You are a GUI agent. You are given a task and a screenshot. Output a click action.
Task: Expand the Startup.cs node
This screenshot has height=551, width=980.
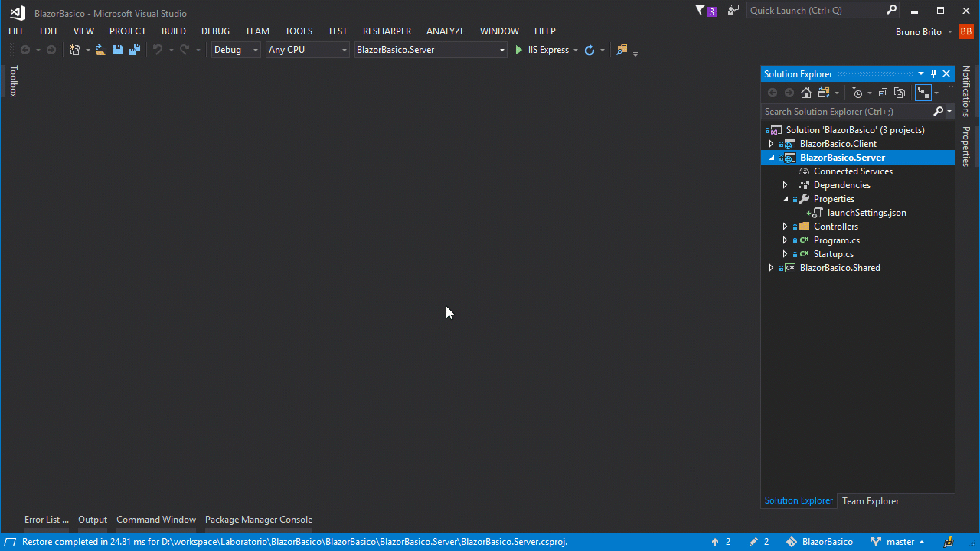pyautogui.click(x=785, y=254)
